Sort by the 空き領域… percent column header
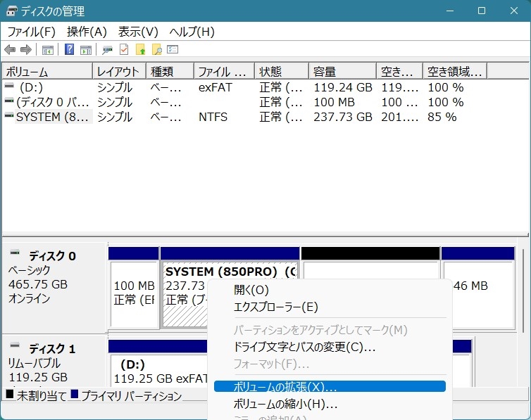 point(455,71)
